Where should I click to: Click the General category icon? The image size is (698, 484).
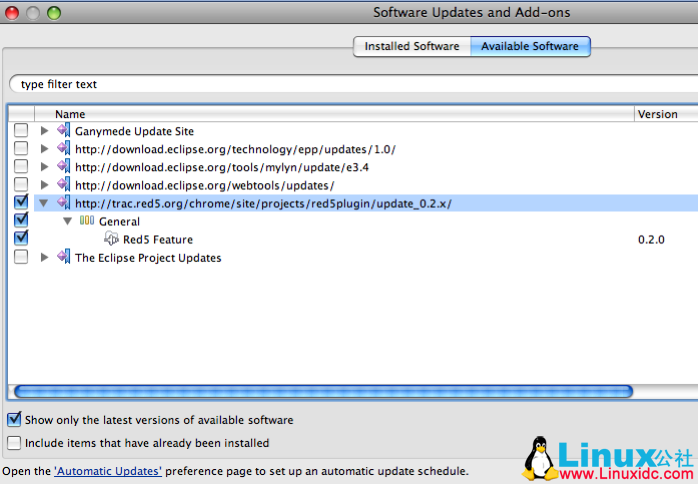click(x=87, y=220)
